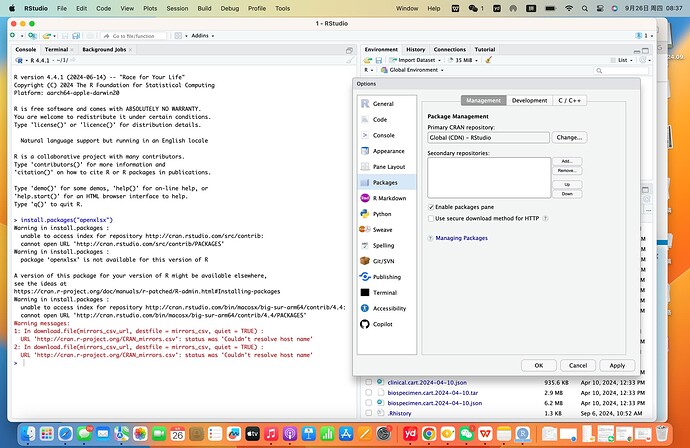The image size is (690, 448).
Task: Toggle Enable packages pane checkbox
Action: 431,207
